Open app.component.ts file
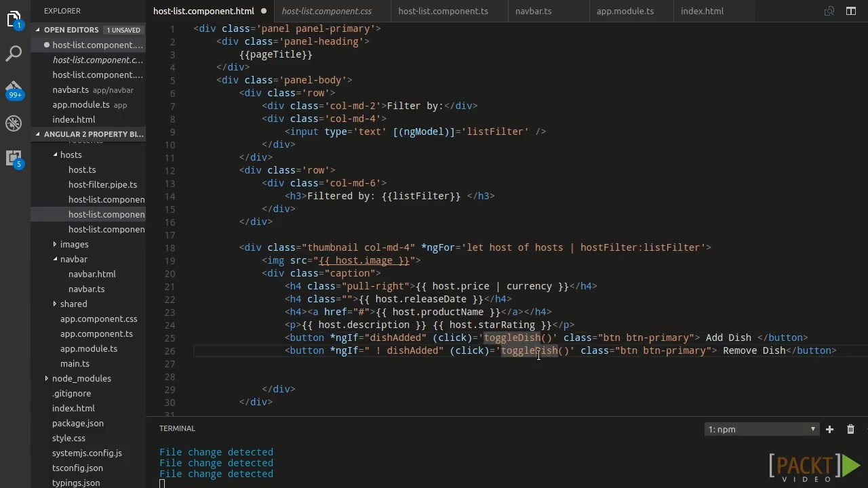 point(96,333)
